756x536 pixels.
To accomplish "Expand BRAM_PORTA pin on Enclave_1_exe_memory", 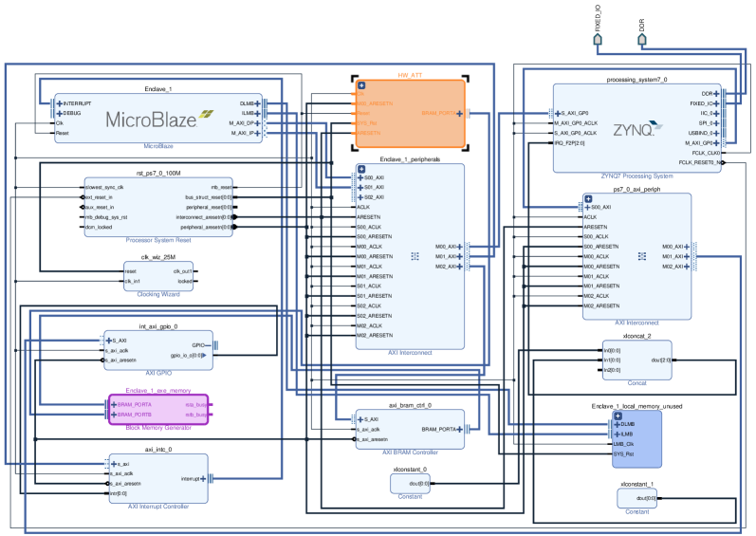I will pyautogui.click(x=114, y=405).
